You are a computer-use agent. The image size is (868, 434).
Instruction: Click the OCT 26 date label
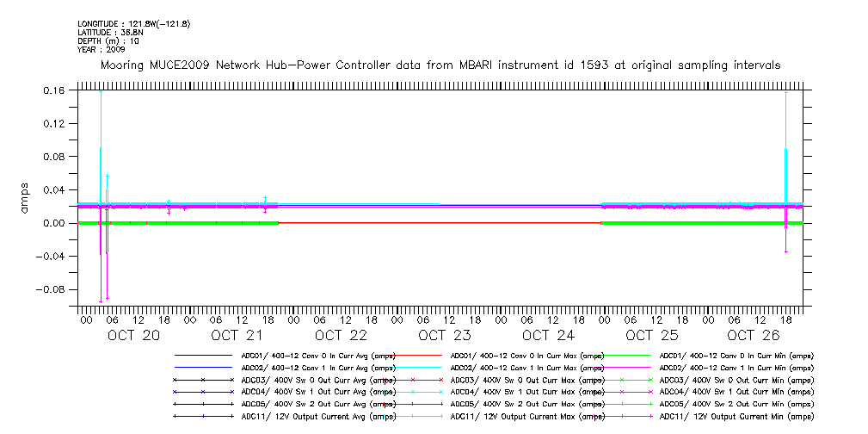(754, 336)
